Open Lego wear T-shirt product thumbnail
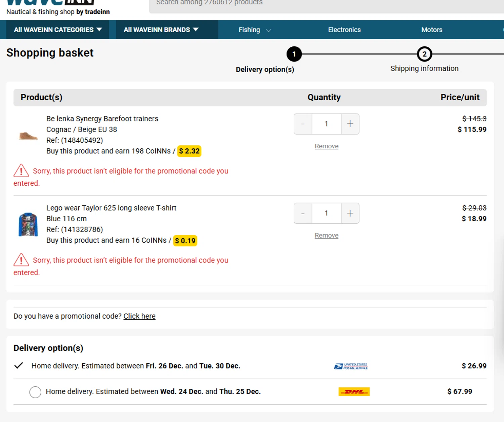The image size is (504, 422). 28,224
